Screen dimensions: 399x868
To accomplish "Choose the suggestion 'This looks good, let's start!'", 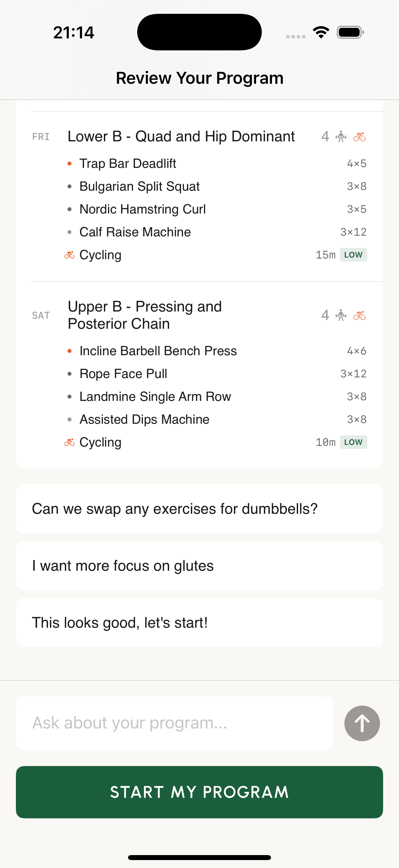I will 199,623.
